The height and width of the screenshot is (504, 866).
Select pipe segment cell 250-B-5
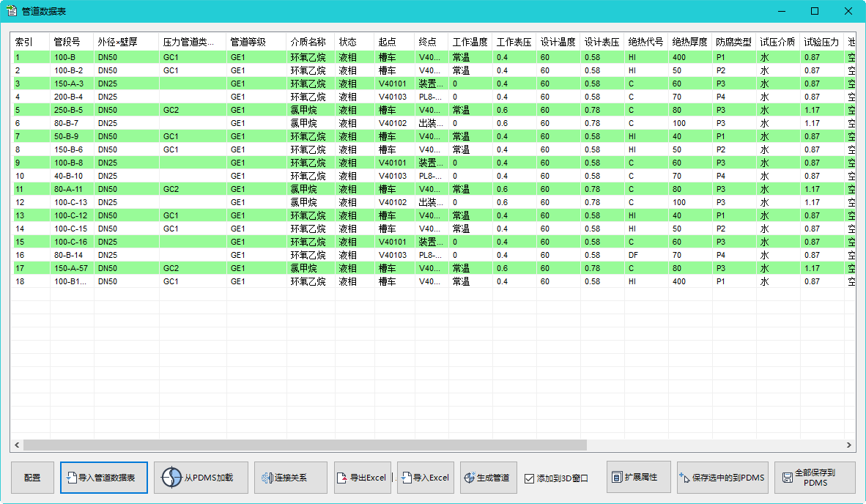[72, 111]
